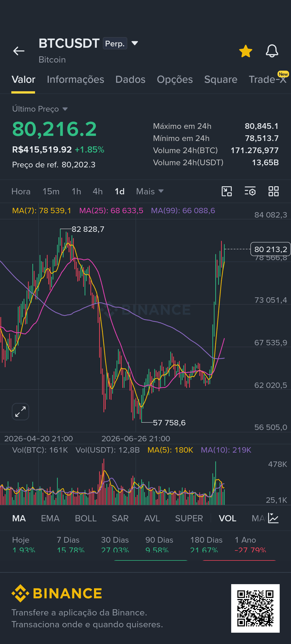Open price alert bell icon
Viewport: 291px width, 644px height.
pos(272,51)
